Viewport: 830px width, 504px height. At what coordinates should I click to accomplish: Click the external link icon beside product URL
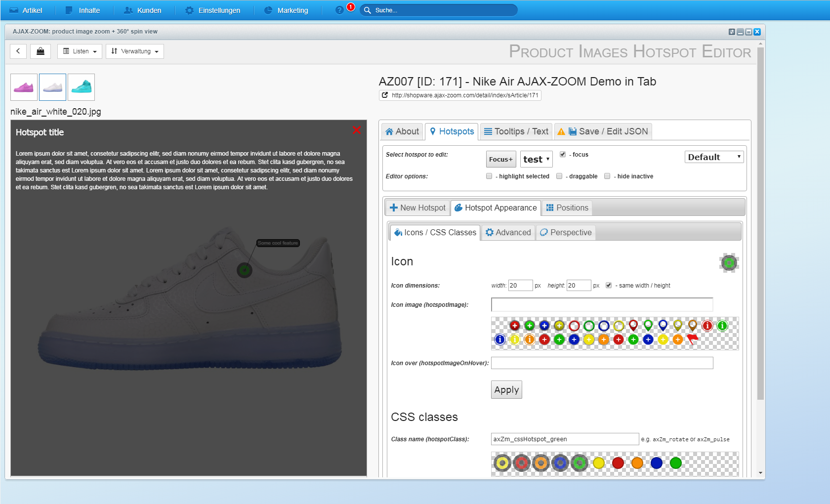[385, 95]
